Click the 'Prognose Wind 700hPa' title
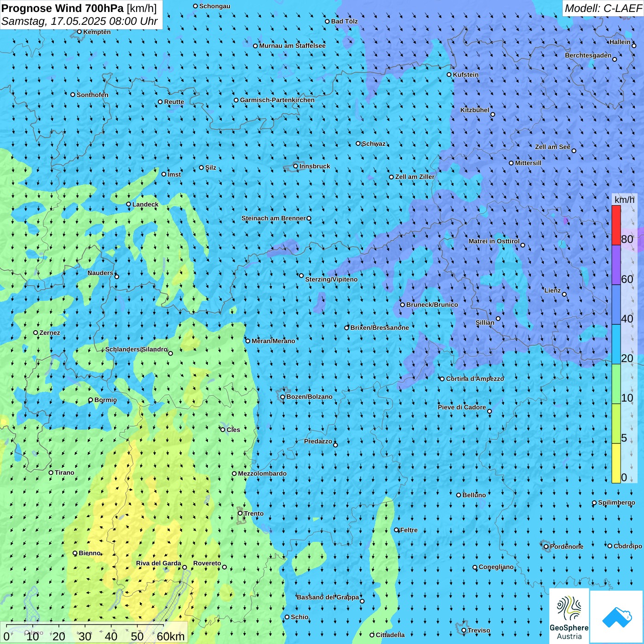The height and width of the screenshot is (644, 644). (63, 8)
